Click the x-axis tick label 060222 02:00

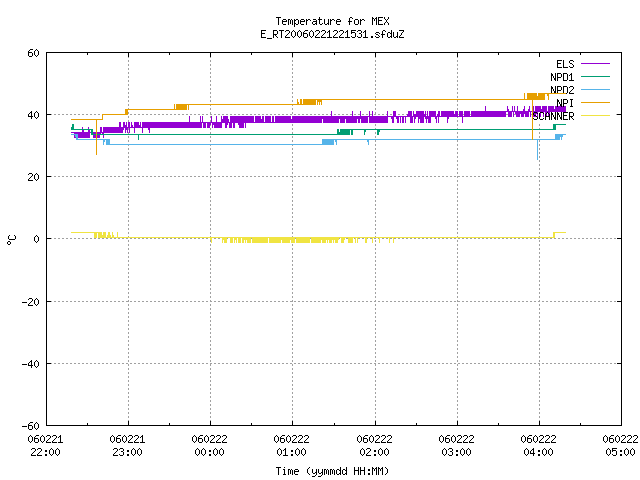374,446
